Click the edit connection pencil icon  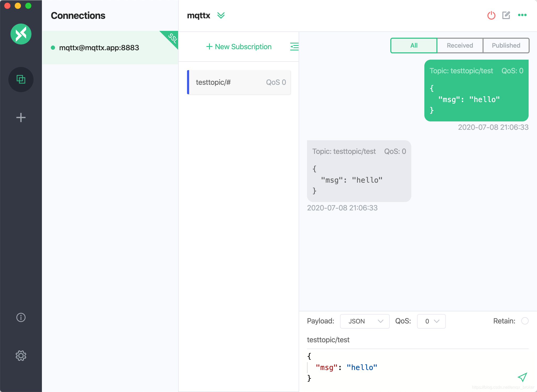(x=506, y=16)
